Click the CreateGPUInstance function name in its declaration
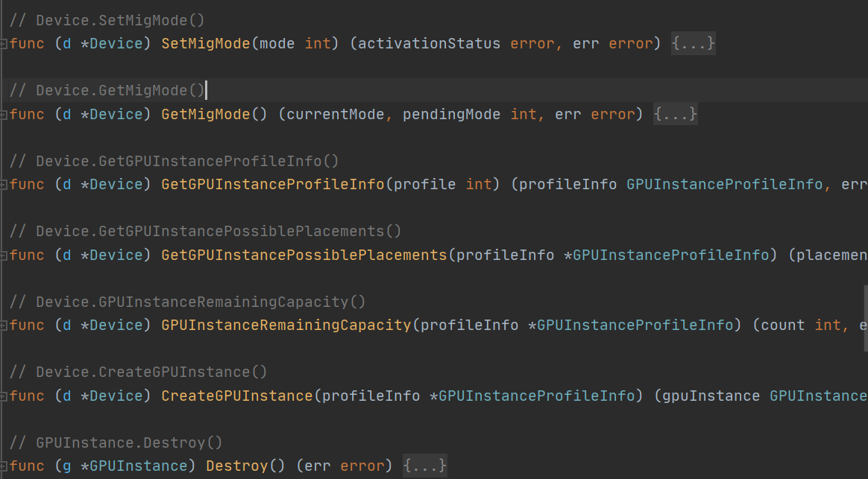The height and width of the screenshot is (479, 868). coord(237,396)
